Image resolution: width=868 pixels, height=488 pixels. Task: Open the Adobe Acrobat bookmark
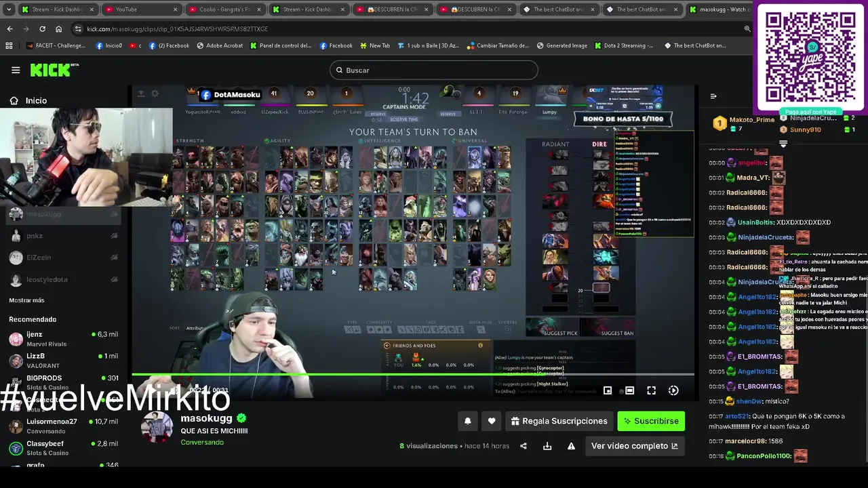pos(220,45)
